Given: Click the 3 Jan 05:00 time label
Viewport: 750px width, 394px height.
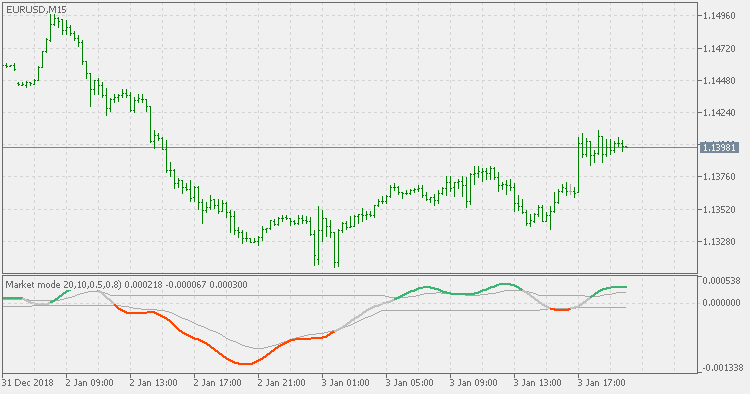Looking at the screenshot, I should (x=409, y=383).
